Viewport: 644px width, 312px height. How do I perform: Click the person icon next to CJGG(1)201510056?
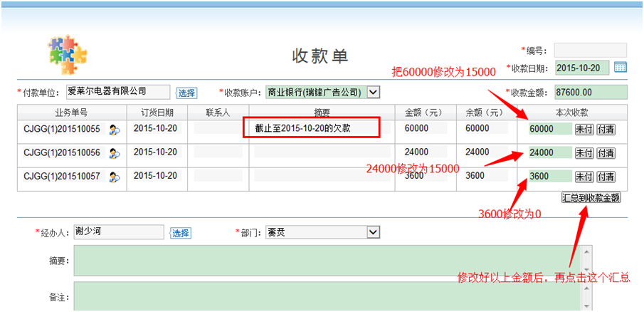(115, 152)
